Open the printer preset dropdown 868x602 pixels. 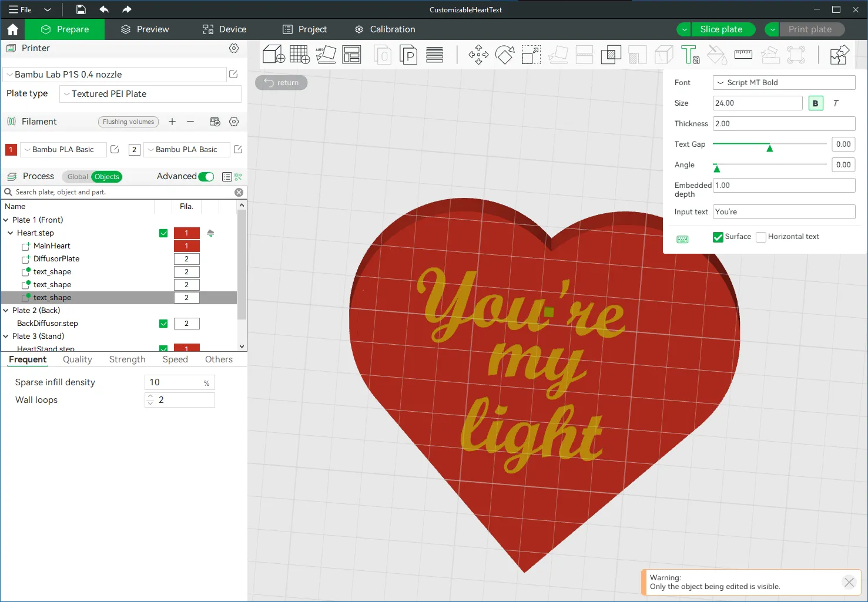[x=115, y=75]
